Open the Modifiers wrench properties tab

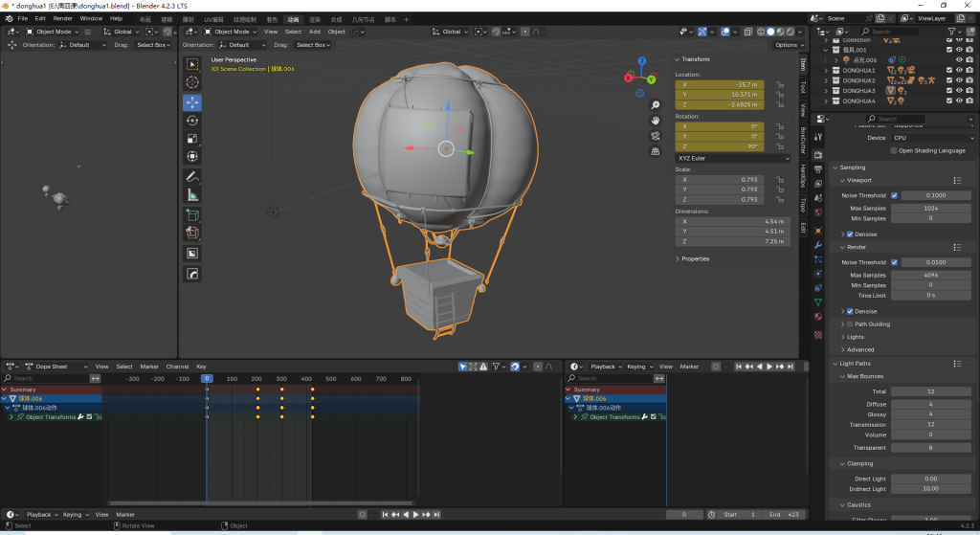coord(818,245)
